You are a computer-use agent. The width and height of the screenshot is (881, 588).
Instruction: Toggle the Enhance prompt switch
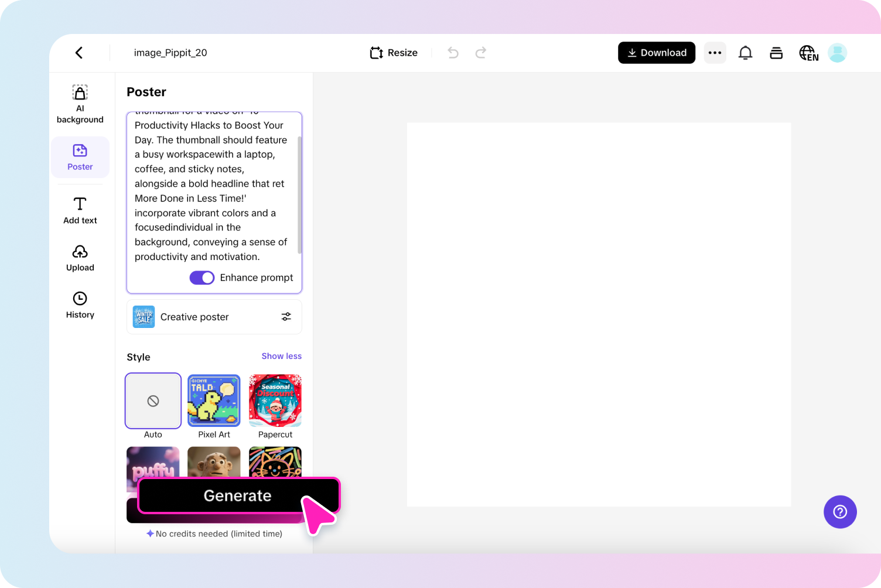point(202,278)
